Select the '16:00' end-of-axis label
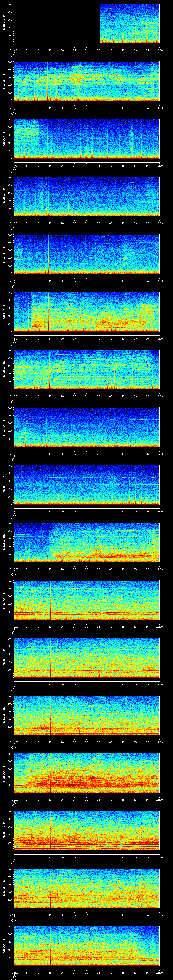Viewport: 173px width, 980px height. coord(159,396)
